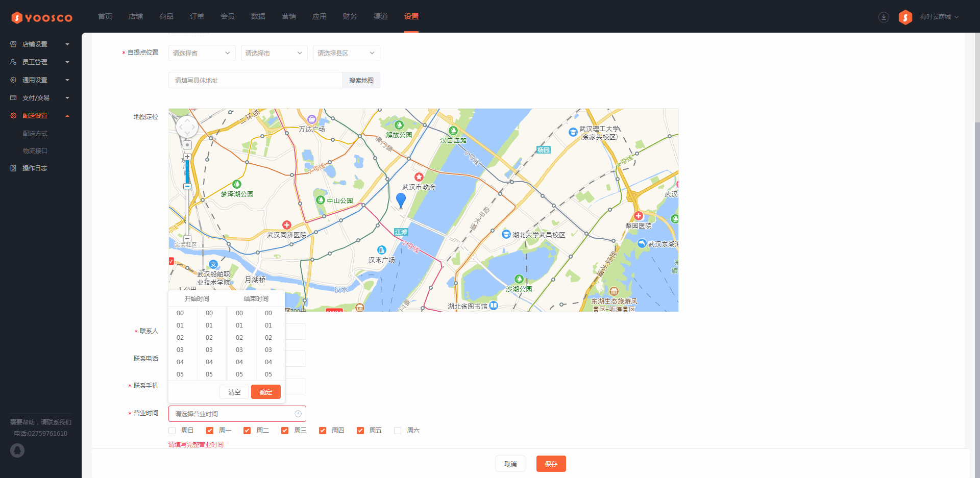Click the 搜索地图 button

click(361, 80)
